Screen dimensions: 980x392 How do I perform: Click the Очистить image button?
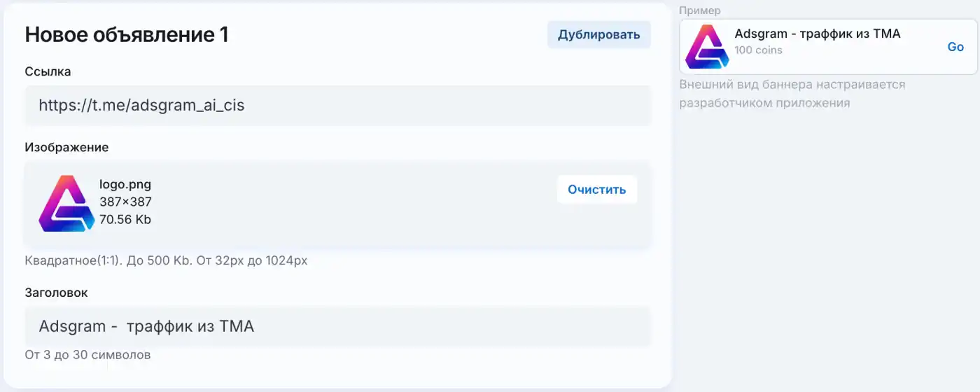pyautogui.click(x=597, y=190)
